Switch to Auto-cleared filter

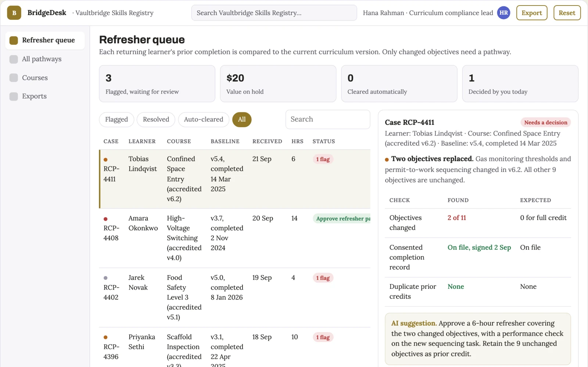tap(204, 120)
